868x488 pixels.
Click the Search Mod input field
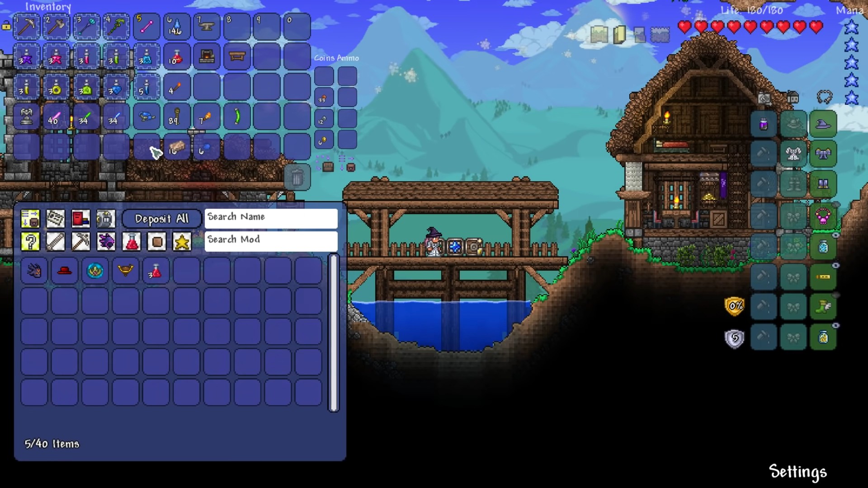271,239
